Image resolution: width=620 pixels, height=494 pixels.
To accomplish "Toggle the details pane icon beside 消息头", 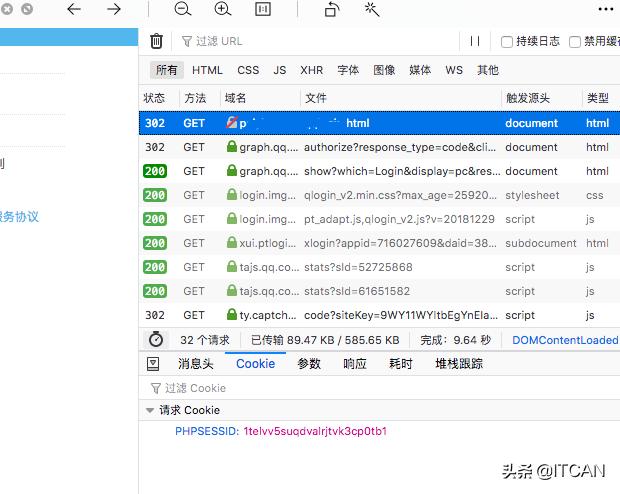I will pyautogui.click(x=153, y=364).
